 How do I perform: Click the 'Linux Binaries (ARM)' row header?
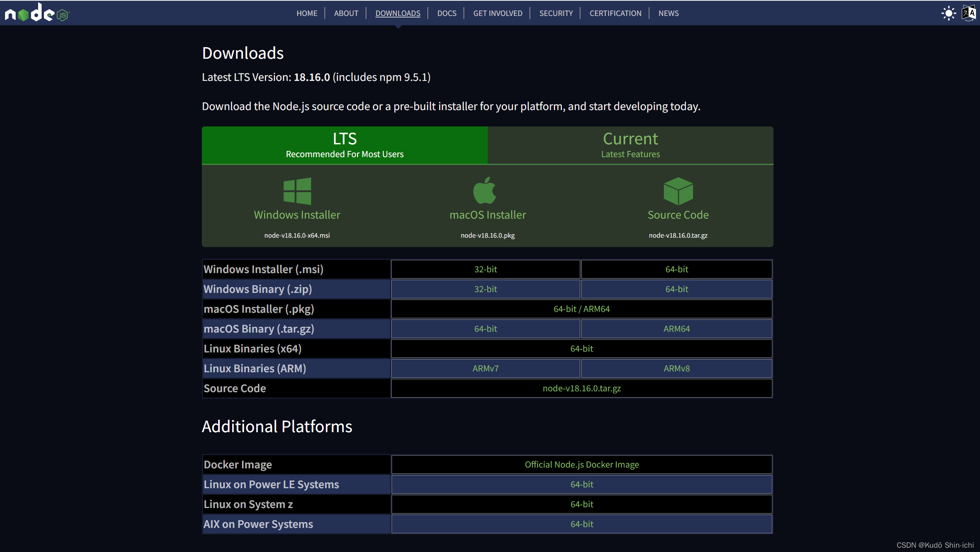point(296,368)
